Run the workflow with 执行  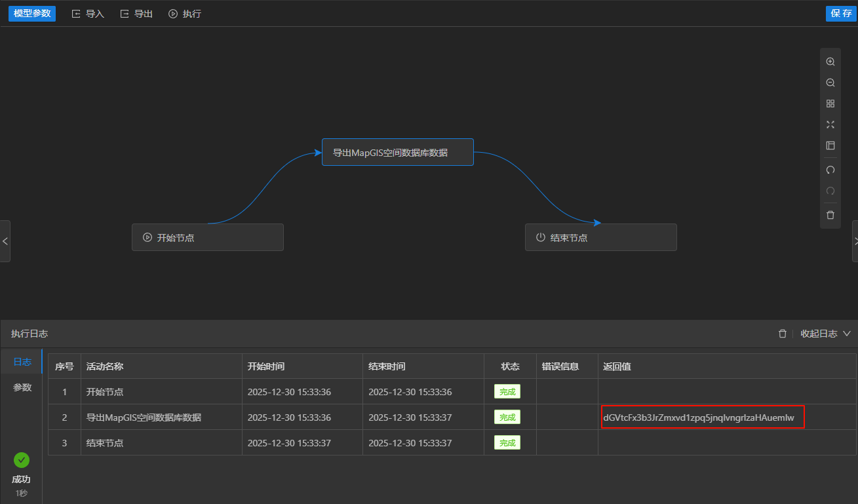[x=185, y=14]
